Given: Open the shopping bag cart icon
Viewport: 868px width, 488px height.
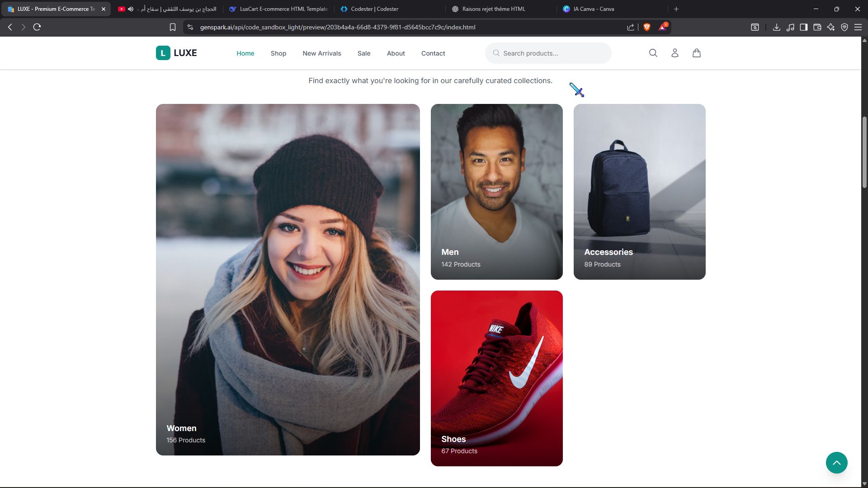Looking at the screenshot, I should coord(696,53).
